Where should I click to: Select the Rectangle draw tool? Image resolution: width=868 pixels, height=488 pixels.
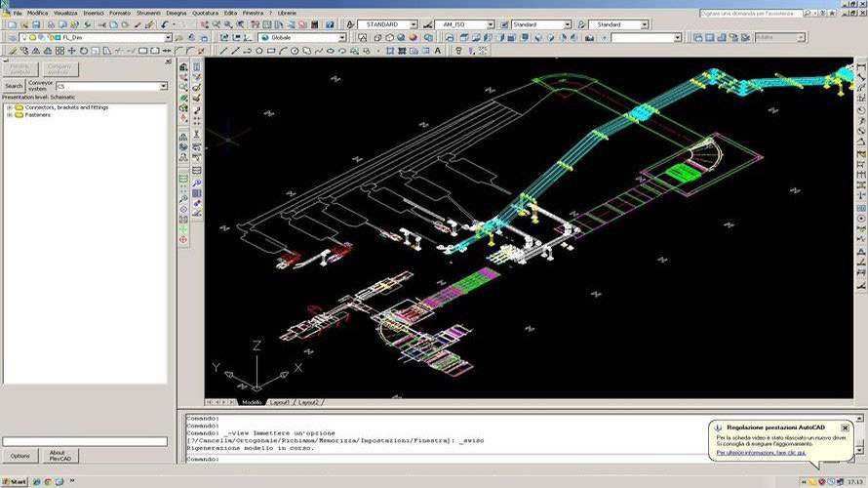(271, 51)
